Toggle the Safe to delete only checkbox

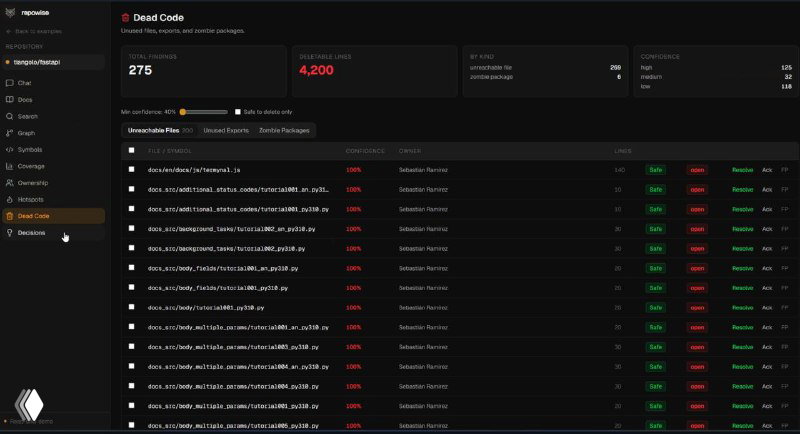coord(238,112)
